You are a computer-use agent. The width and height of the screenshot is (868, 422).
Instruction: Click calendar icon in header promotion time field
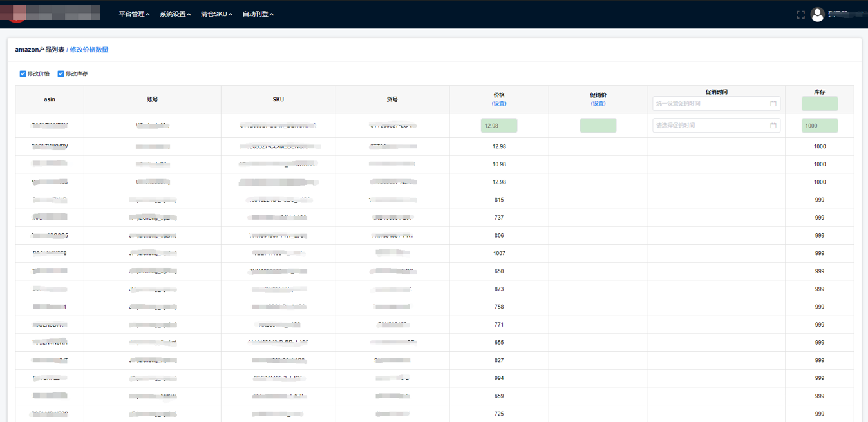pos(773,104)
